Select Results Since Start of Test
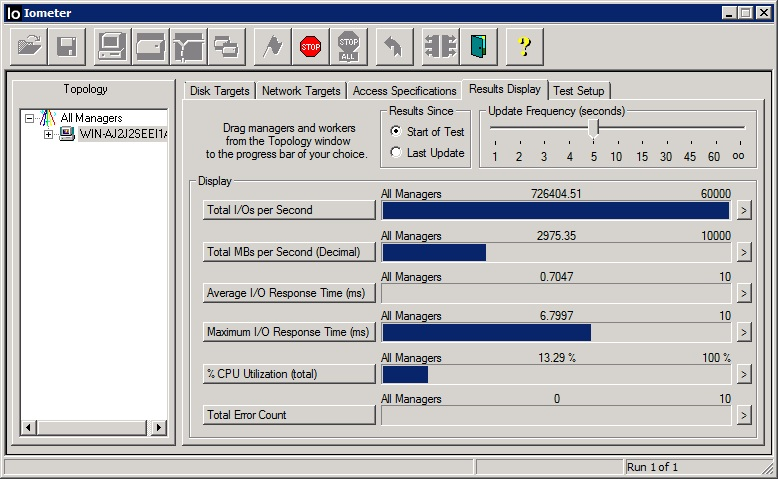The width and height of the screenshot is (778, 479). pos(395,132)
